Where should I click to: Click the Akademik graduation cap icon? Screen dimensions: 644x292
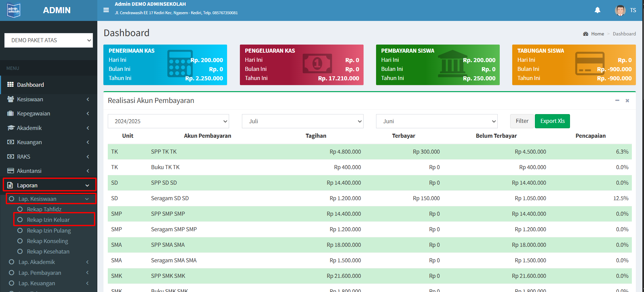click(x=10, y=128)
